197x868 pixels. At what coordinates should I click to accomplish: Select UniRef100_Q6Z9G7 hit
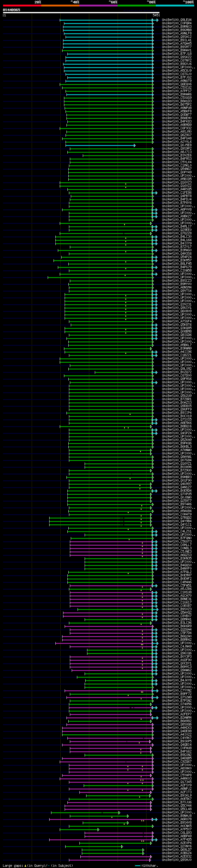point(177,135)
